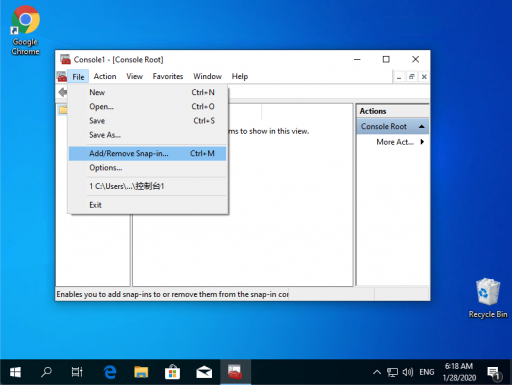The height and width of the screenshot is (385, 512).
Task: Choose Open... from the File menu
Action: coord(147,107)
